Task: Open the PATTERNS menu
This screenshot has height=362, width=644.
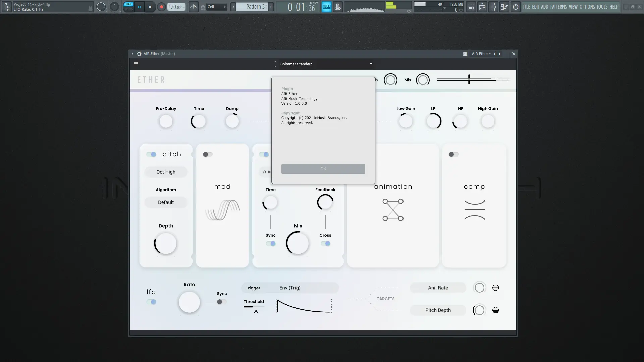Action: 558,7
